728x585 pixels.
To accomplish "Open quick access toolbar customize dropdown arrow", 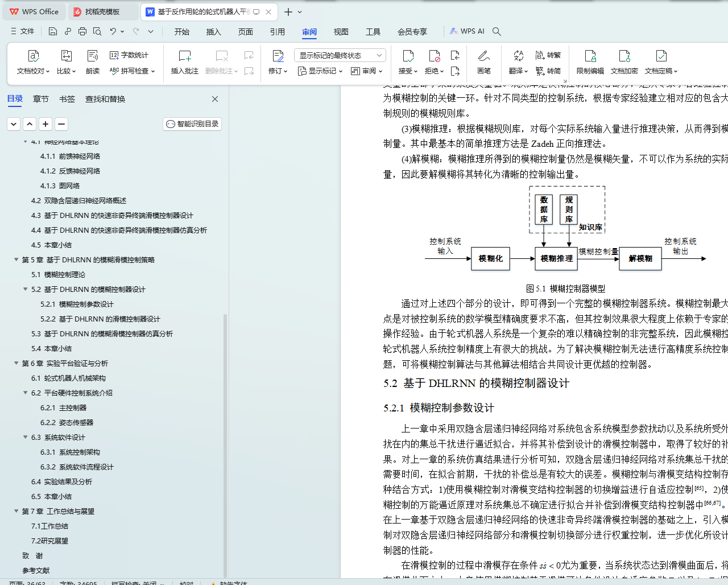I will click(151, 31).
